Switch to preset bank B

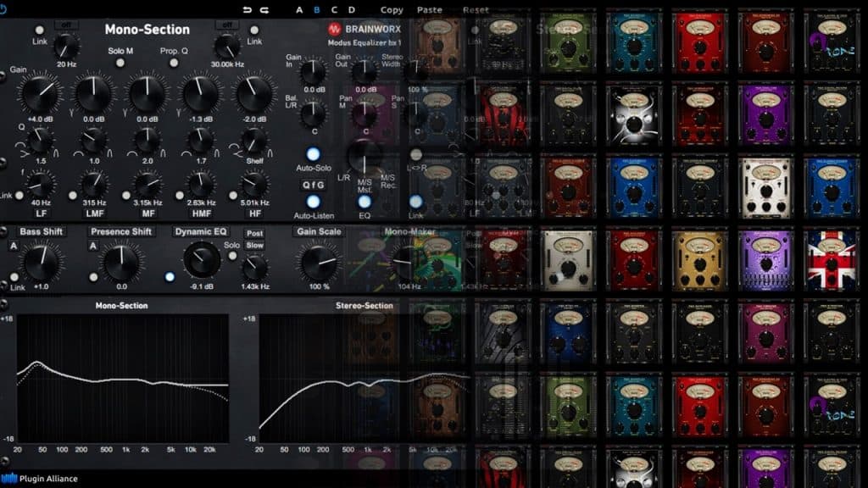pyautogui.click(x=317, y=10)
